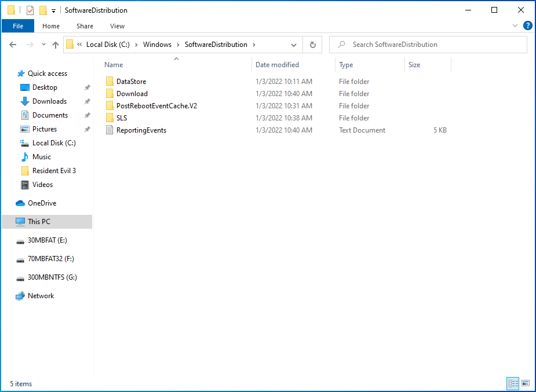Screen dimensions: 536x392
Task: Open Downloads in the navigation pane
Action: (x=49, y=101)
